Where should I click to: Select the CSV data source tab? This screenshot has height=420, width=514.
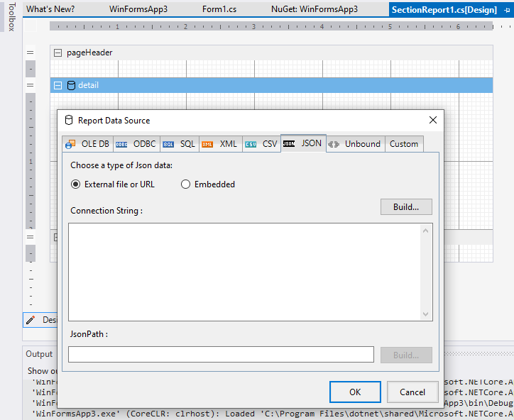261,143
